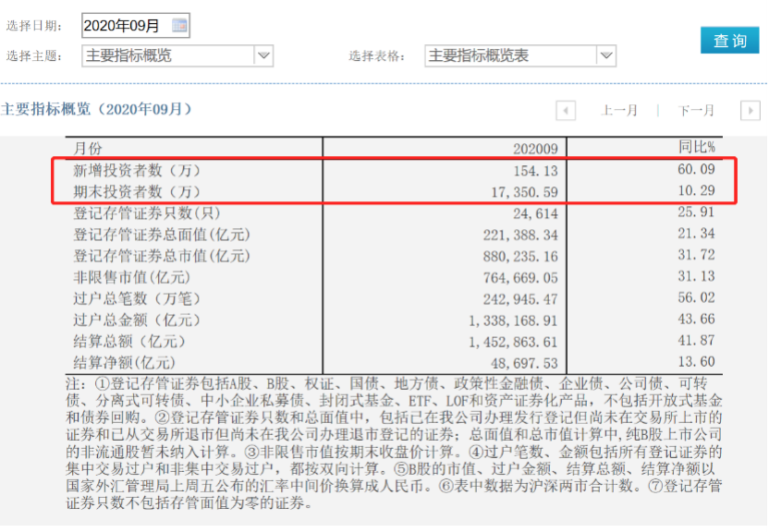Screen dimensions: 769x532
Task: Click row label 登记存管证券只数(只)
Action: click(147, 213)
